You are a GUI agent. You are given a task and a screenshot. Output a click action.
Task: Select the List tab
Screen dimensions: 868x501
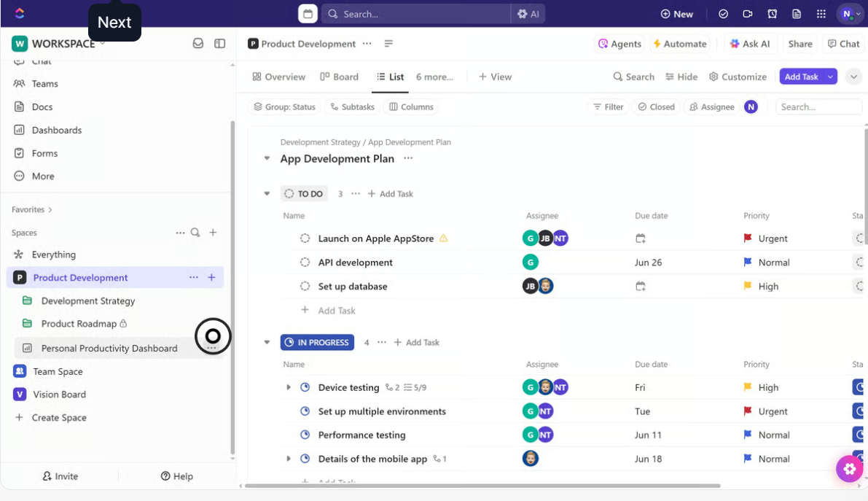(390, 77)
